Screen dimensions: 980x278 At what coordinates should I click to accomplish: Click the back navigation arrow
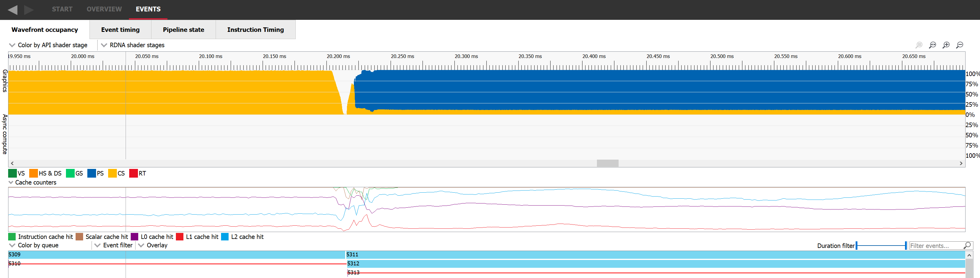pos(14,10)
